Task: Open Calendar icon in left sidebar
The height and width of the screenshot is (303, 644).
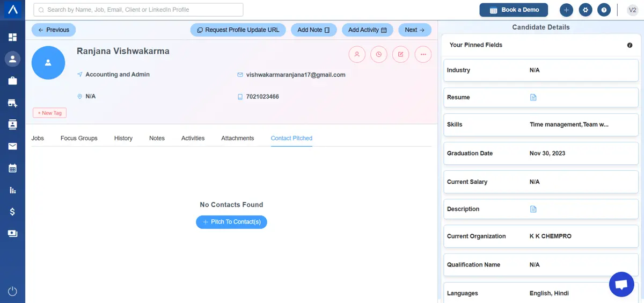Action: click(x=12, y=168)
